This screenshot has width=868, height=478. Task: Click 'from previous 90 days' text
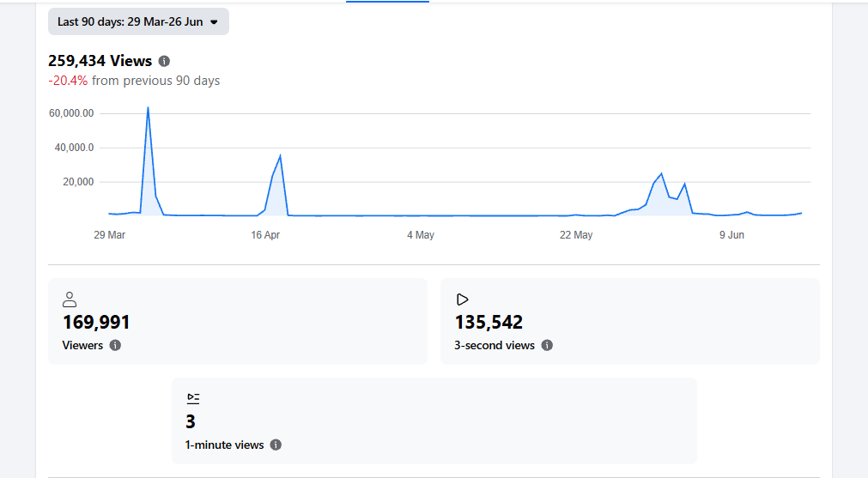pos(155,80)
